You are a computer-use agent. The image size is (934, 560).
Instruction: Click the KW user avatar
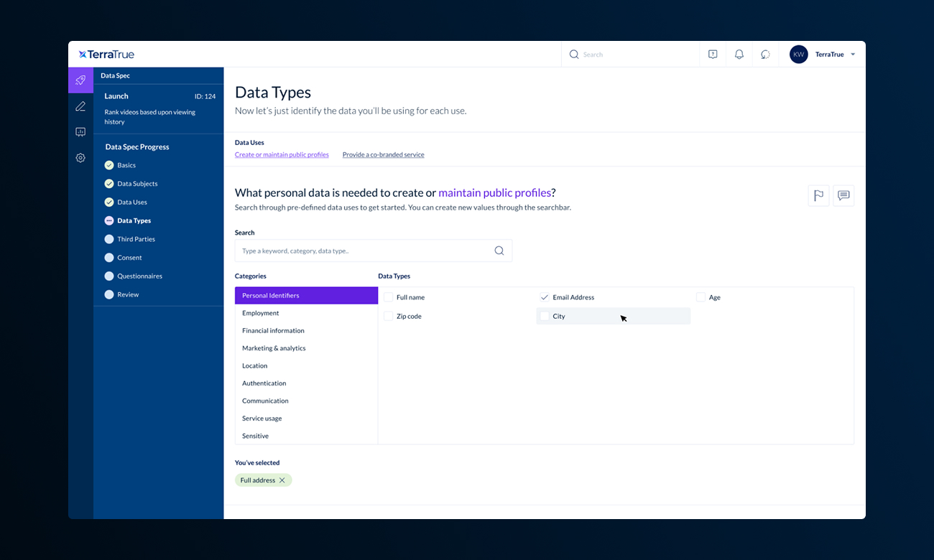pyautogui.click(x=799, y=55)
